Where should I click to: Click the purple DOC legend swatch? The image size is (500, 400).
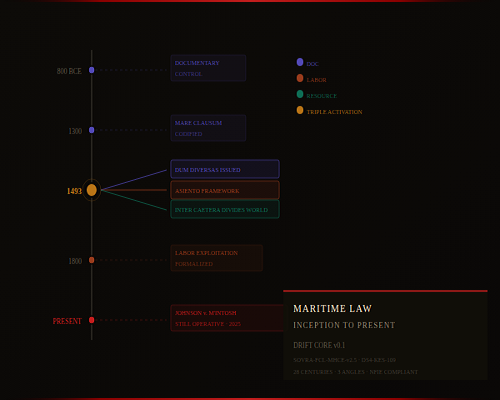[x=300, y=62]
